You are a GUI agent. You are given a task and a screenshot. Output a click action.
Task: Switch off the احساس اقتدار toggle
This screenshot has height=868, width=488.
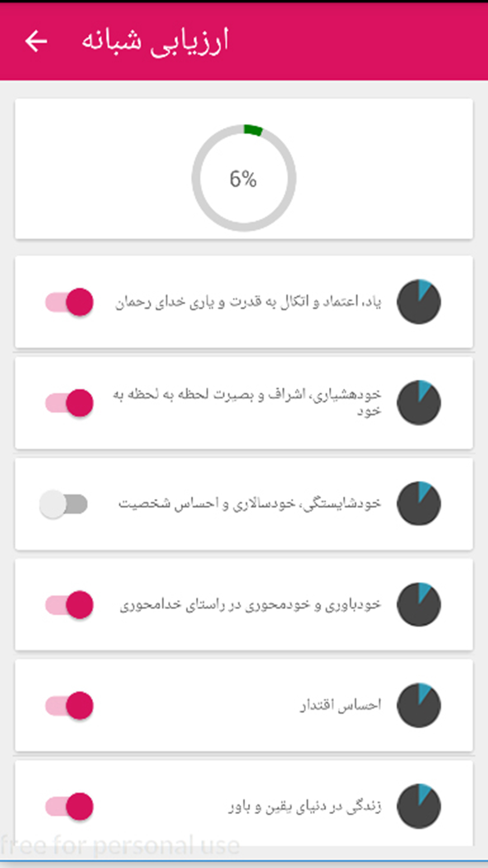pyautogui.click(x=69, y=706)
